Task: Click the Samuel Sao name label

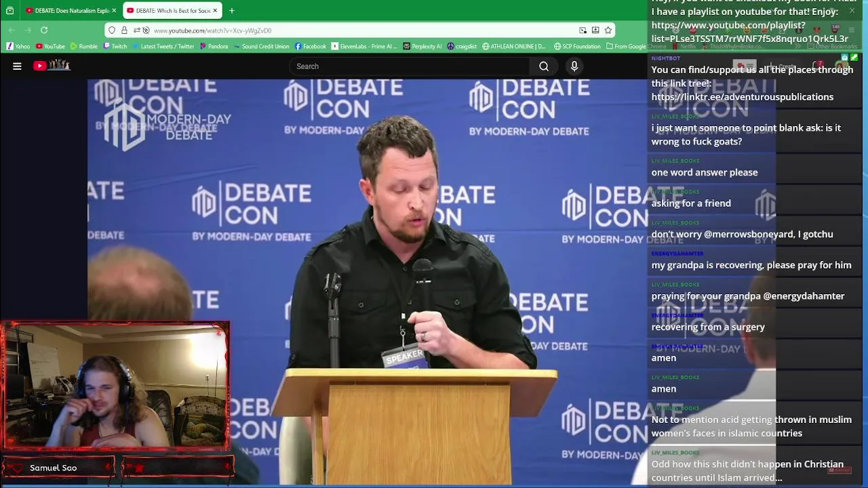Action: [x=54, y=468]
